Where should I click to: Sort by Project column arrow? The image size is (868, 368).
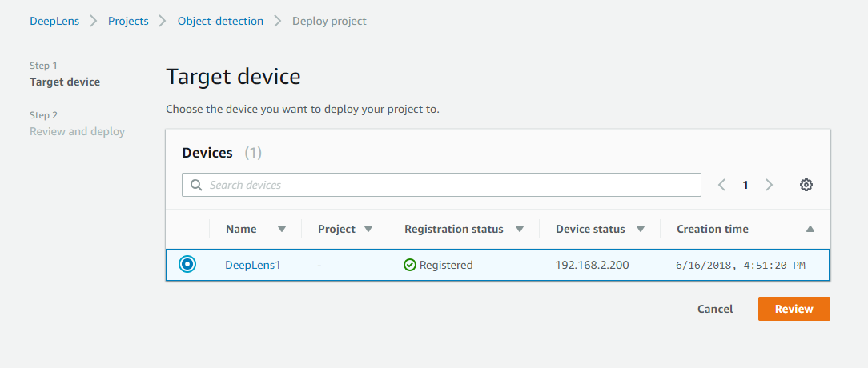pos(368,229)
